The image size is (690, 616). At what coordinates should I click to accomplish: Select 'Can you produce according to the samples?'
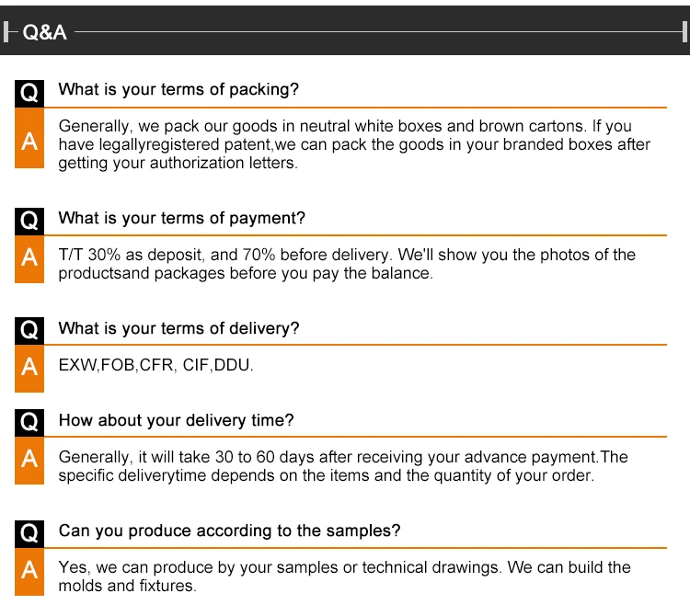click(229, 531)
